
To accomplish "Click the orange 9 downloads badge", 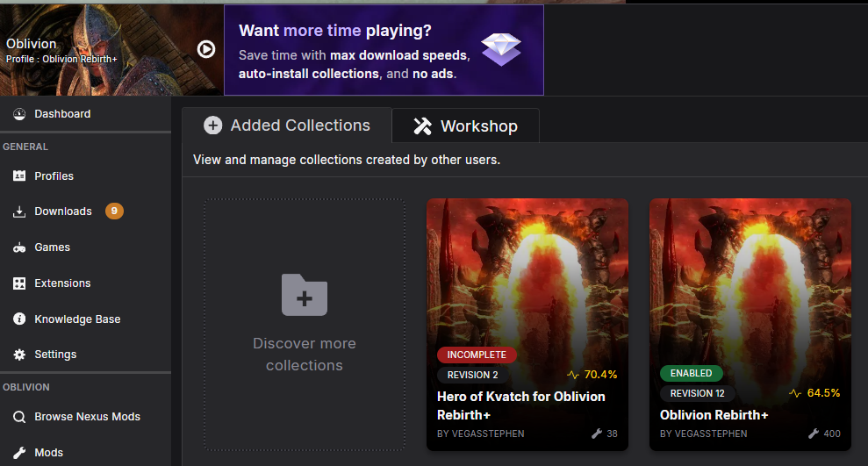I will (114, 211).
